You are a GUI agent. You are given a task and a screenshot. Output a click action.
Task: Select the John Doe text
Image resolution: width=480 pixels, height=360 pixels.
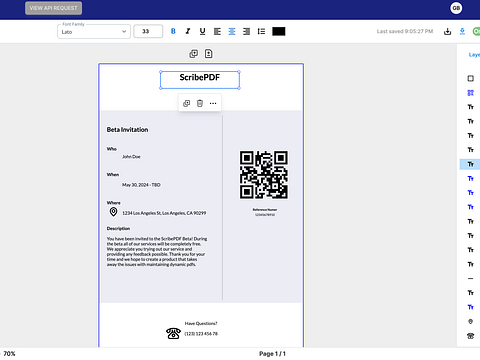point(131,157)
